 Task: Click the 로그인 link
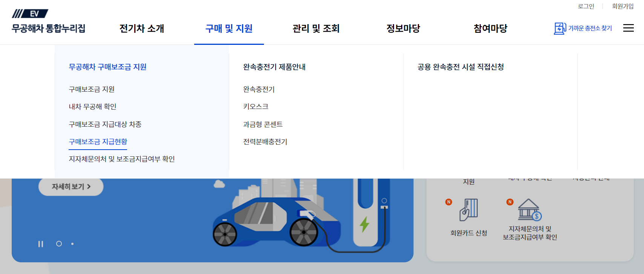pyautogui.click(x=586, y=6)
